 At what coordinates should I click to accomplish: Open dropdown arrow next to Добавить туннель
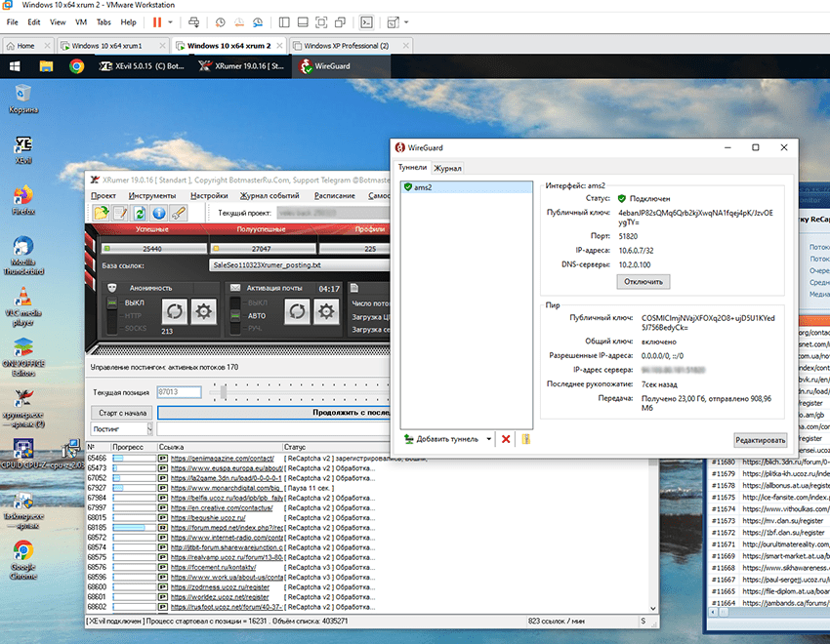pyautogui.click(x=488, y=439)
